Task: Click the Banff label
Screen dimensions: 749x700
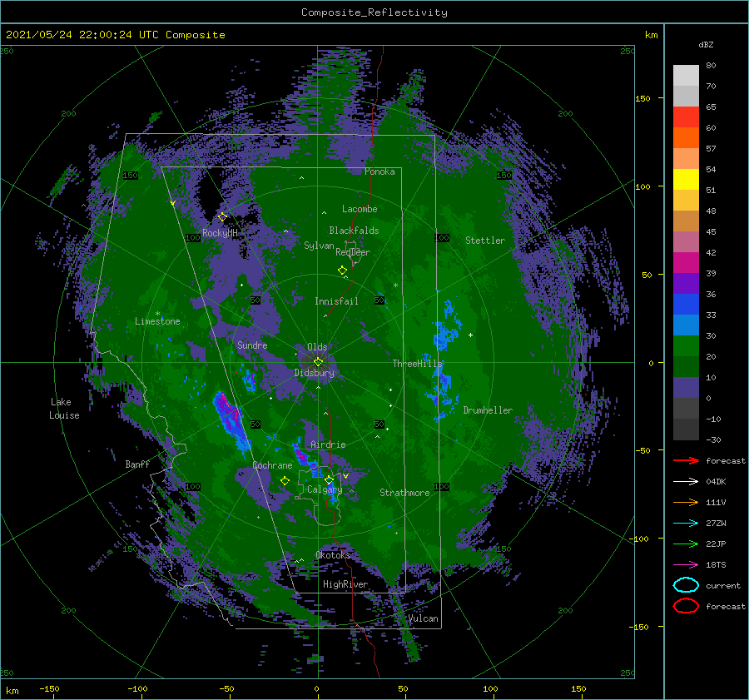Action: tap(137, 464)
